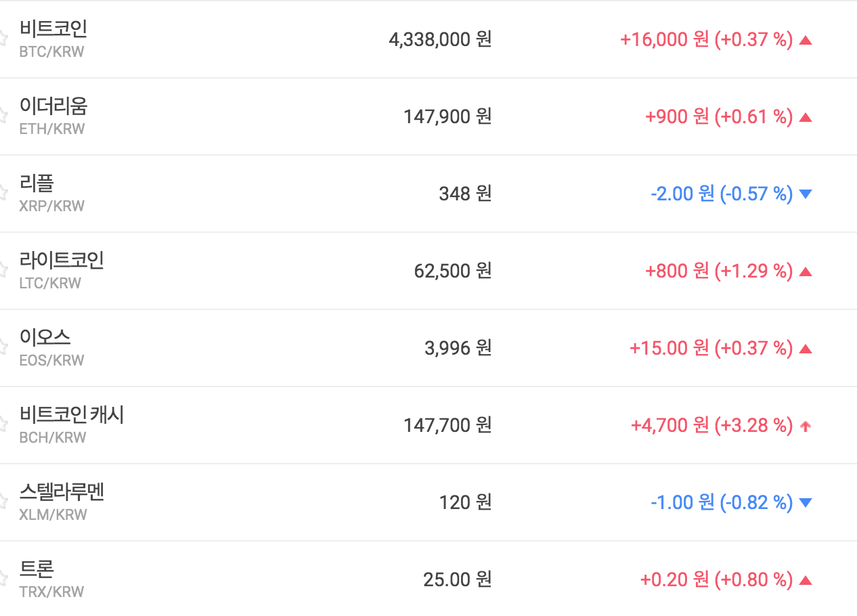
Task: Click the up arrow in the TRX row
Action: pyautogui.click(x=805, y=580)
